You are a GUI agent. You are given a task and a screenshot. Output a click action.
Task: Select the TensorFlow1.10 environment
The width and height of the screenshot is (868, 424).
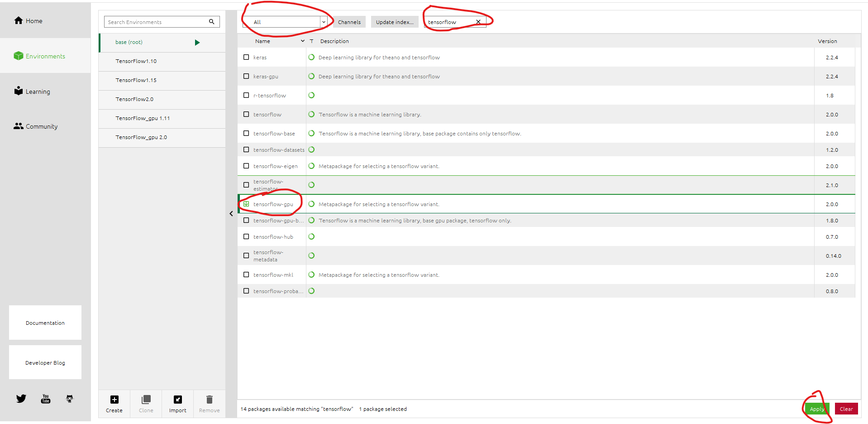[x=162, y=61]
